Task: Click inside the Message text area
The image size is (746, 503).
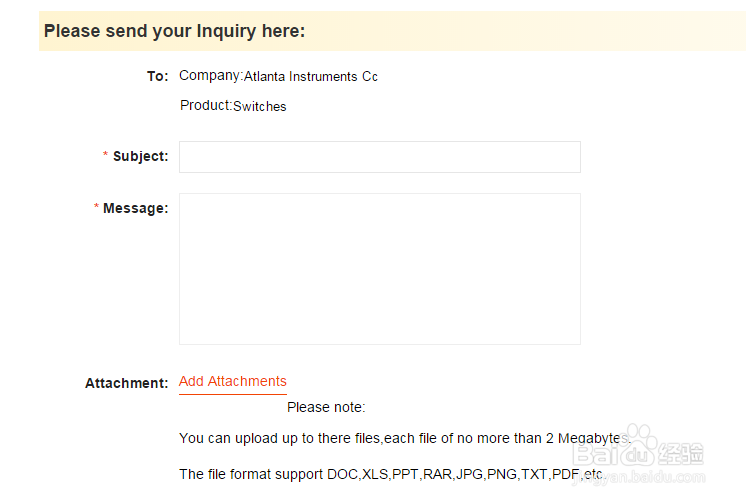Action: 379,268
